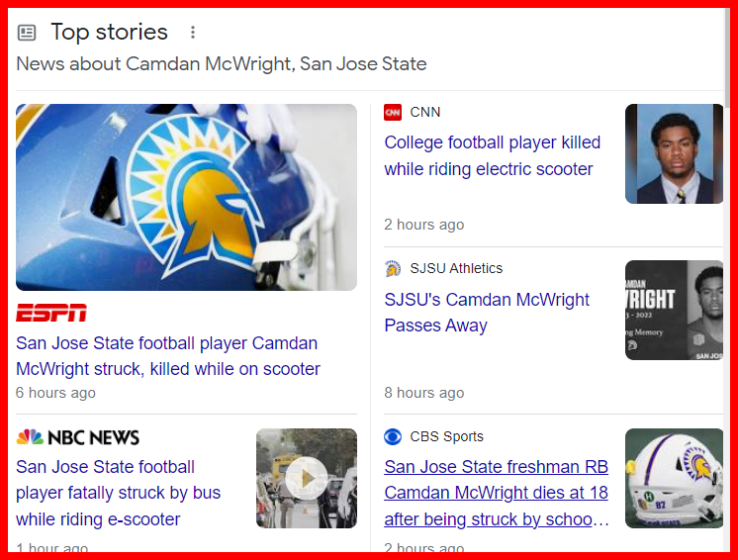The image size is (738, 560).
Task: Open SJSU's Camdan McWright Passes Away link
Action: (487, 312)
